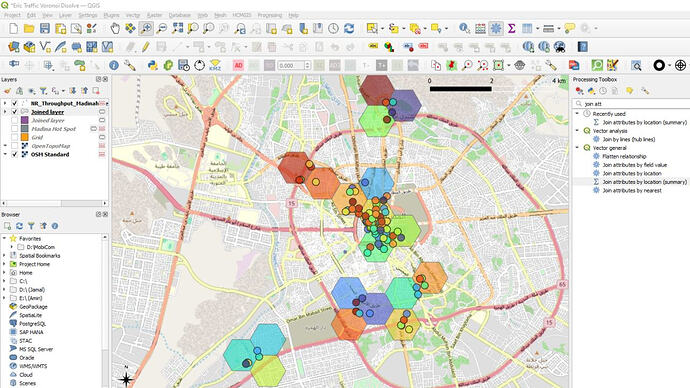Enable the OpenTopoMap layer checkbox

click(x=15, y=146)
